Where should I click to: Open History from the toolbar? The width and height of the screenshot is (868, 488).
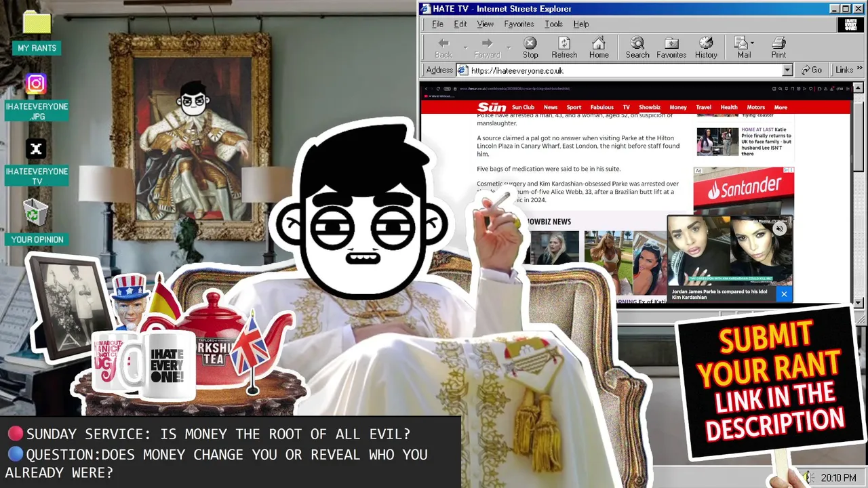706,47
